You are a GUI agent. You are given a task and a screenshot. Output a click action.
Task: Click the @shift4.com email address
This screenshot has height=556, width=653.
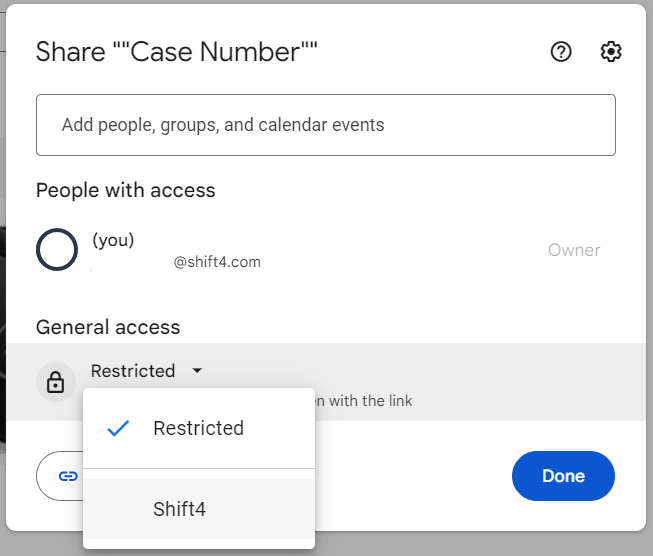(x=217, y=262)
